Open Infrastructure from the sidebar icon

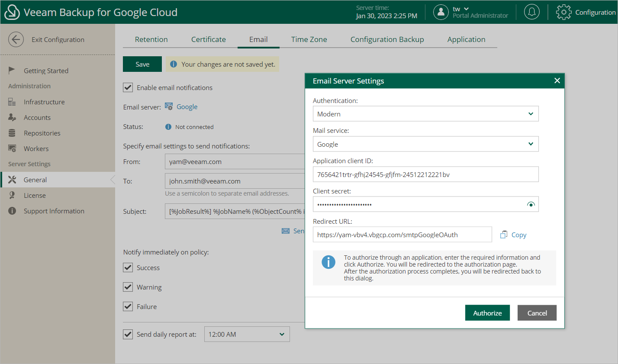12,102
